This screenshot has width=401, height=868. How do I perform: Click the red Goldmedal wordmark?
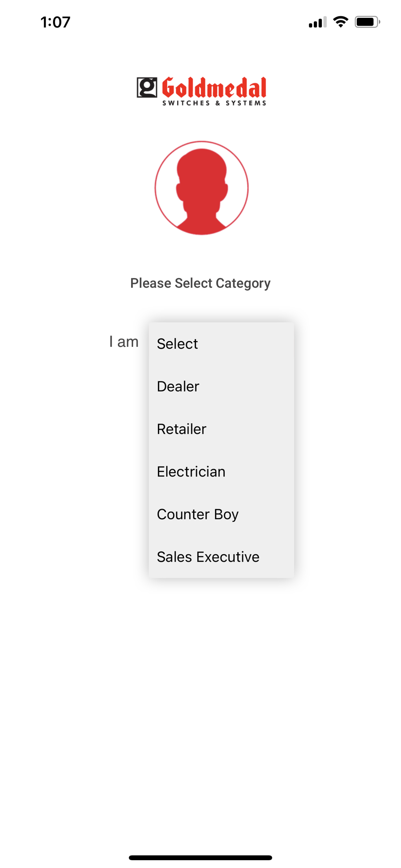tap(214, 88)
